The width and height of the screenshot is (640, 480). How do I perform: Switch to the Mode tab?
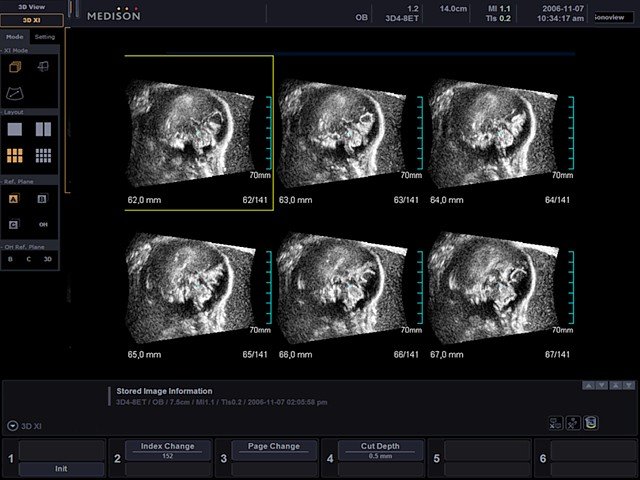point(15,37)
